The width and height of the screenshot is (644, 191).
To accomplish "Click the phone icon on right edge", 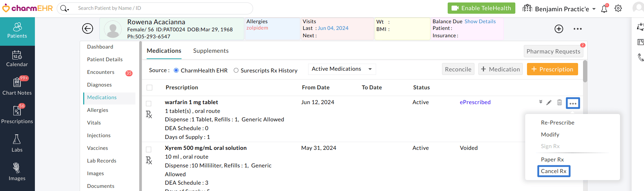I will click(640, 57).
